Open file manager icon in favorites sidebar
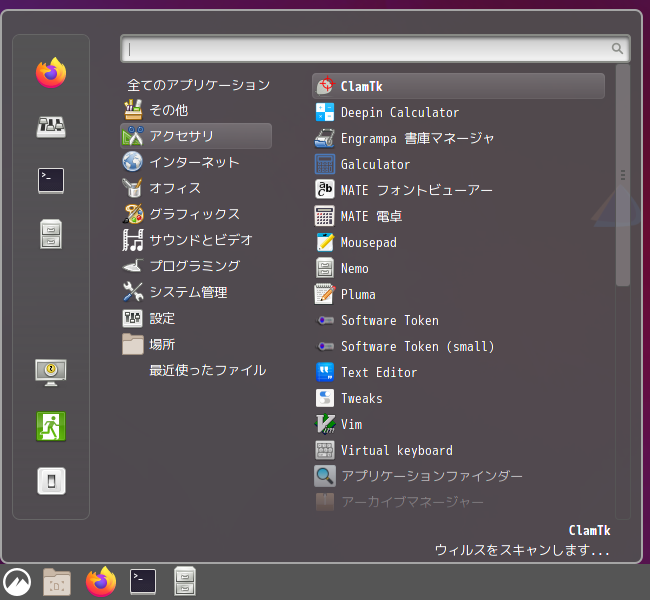The image size is (650, 600). [51, 234]
